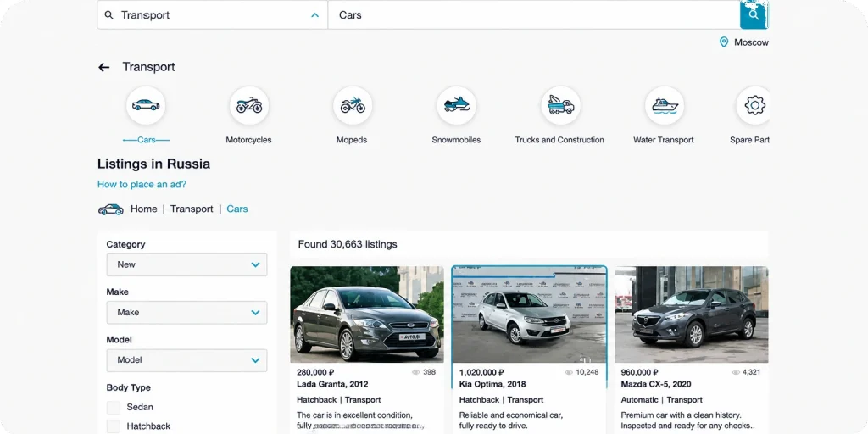Select the Snowmobiles category icon
This screenshot has height=434, width=868.
[x=457, y=105]
